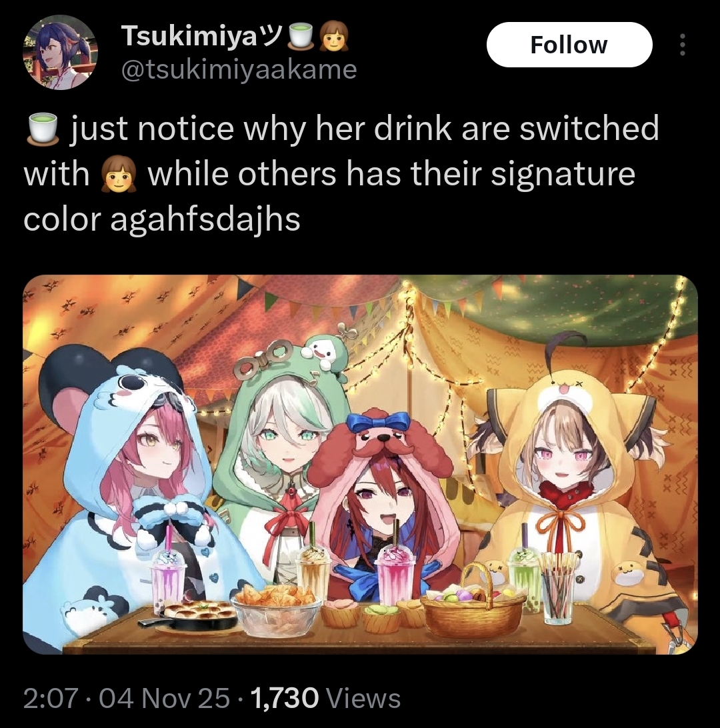Click the girl emoji inside tweet text
Image resolution: width=720 pixels, height=728 pixels.
pos(119,175)
